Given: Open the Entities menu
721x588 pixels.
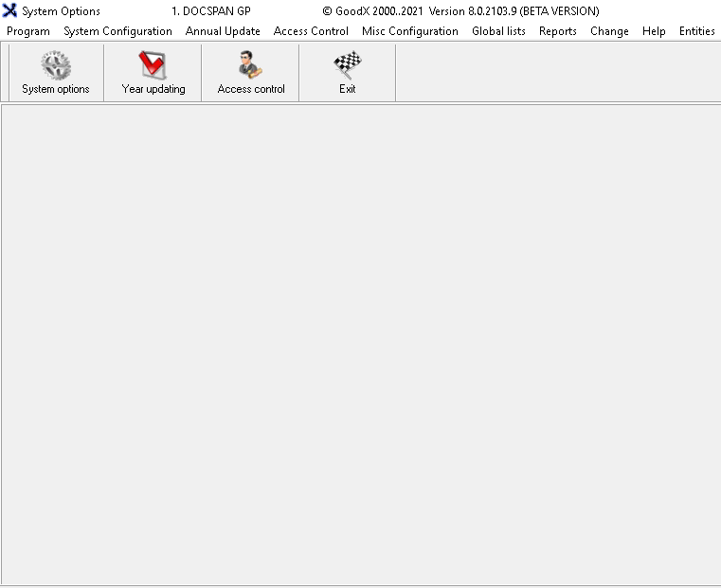Looking at the screenshot, I should [x=696, y=31].
